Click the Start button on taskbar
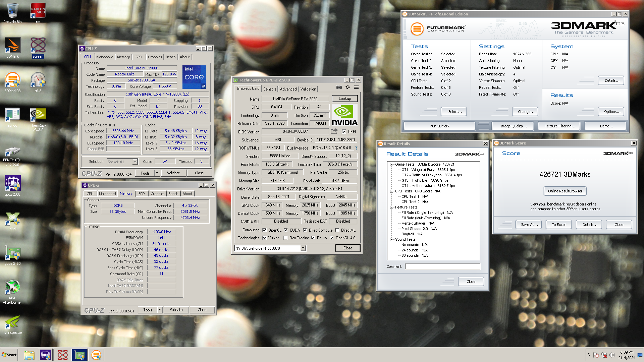The image size is (644, 362). pyautogui.click(x=9, y=355)
